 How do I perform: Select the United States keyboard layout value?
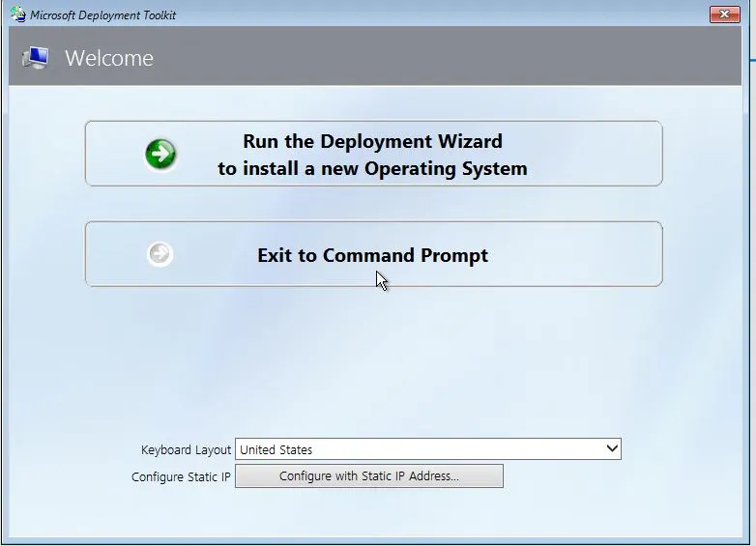coord(276,449)
